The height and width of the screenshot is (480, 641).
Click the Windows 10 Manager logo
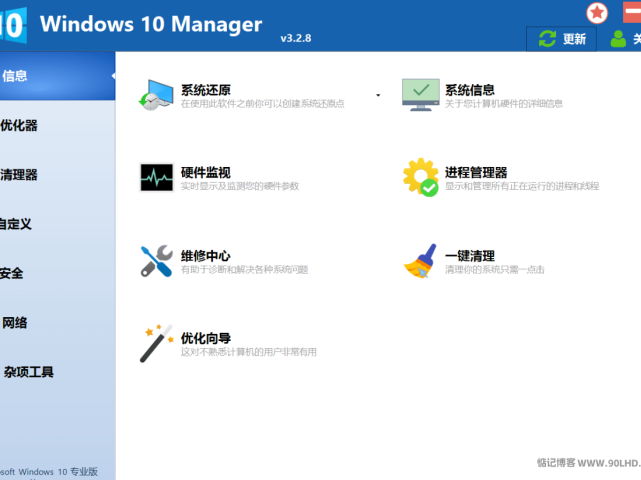tap(13, 25)
